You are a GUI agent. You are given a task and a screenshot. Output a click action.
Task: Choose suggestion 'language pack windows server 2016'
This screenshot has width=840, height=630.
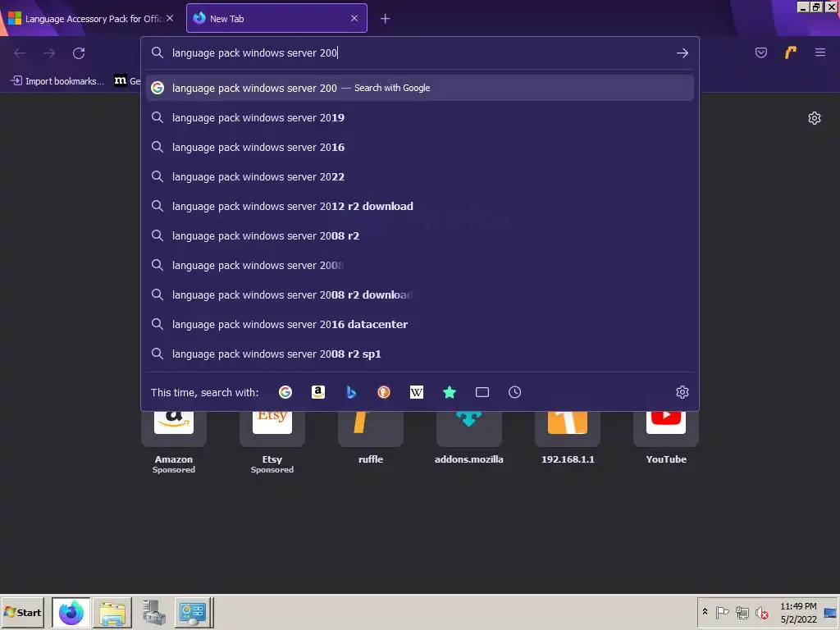(419, 147)
